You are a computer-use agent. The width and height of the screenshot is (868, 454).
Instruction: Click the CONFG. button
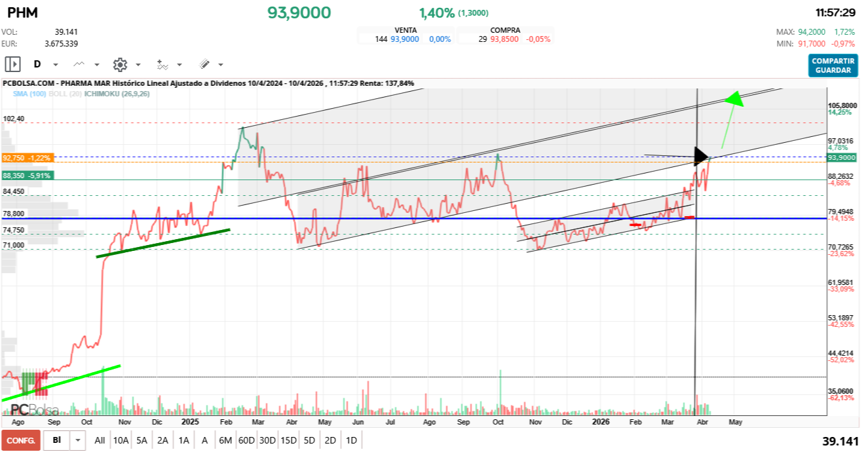coord(21,440)
